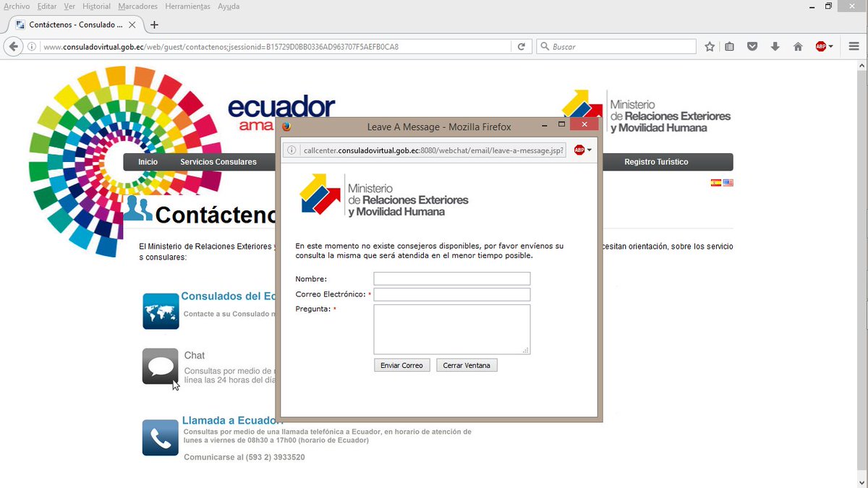
Task: Open Adblock Plus dropdown arrow in popup
Action: point(590,150)
